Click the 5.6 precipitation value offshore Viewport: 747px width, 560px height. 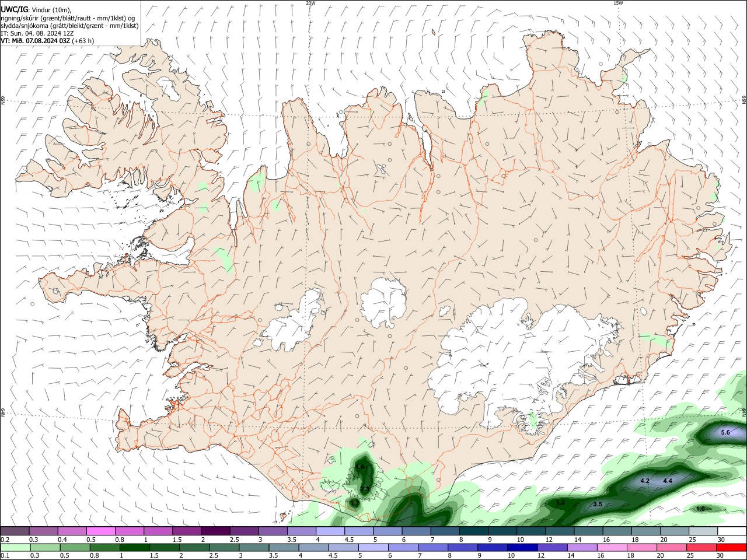pos(725,432)
